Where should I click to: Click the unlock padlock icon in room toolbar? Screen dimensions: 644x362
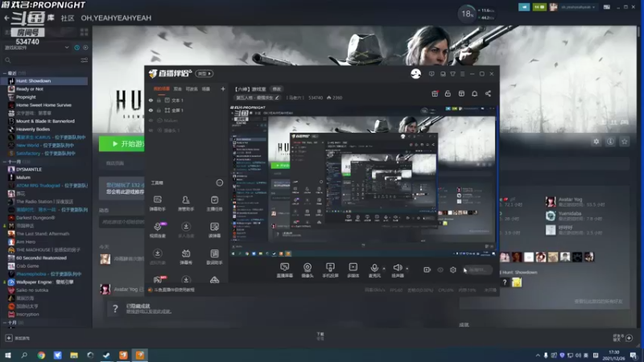coord(448,93)
